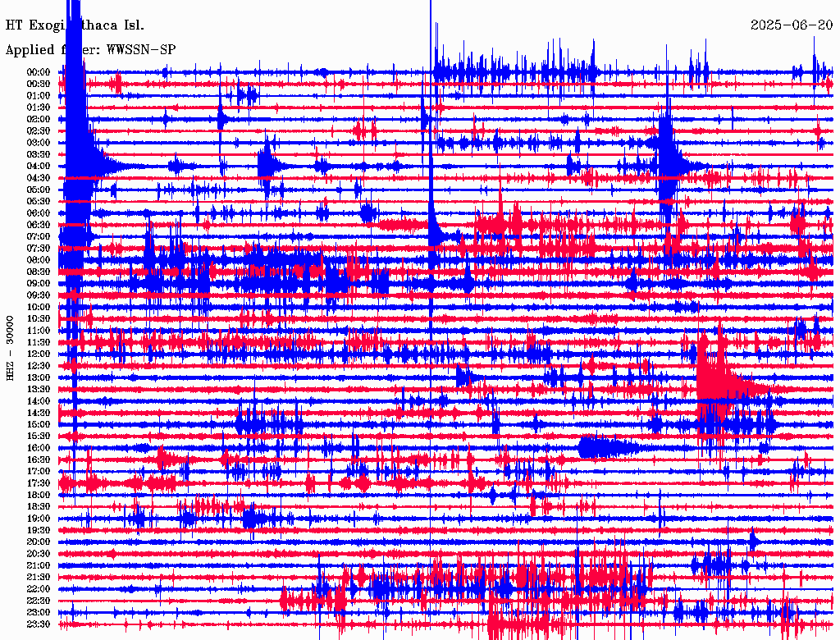
Task: Select the 16:00 time label
Action: point(39,447)
